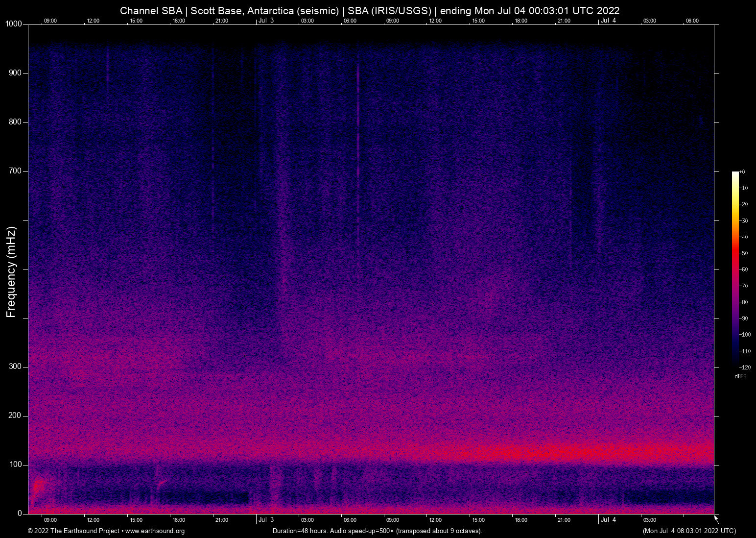Click the 100 frequency tick label
This screenshot has width=756, height=538.
pos(15,465)
